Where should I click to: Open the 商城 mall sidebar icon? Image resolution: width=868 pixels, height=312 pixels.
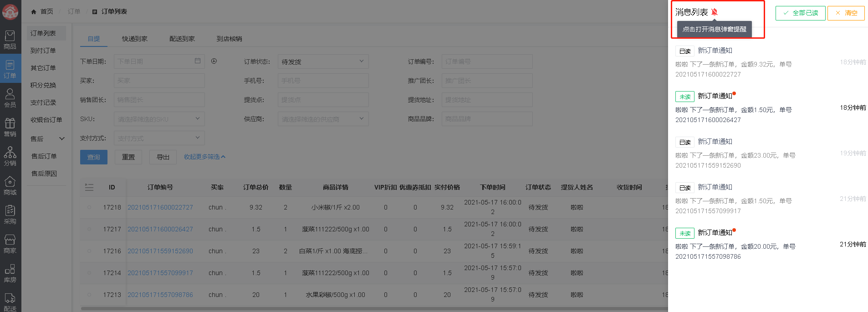[10, 186]
